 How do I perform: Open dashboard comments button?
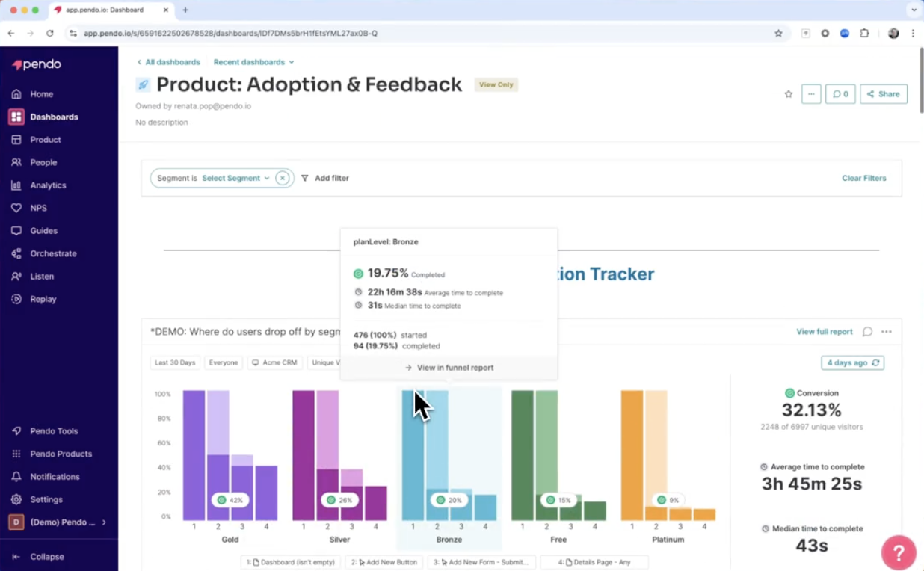(x=840, y=94)
